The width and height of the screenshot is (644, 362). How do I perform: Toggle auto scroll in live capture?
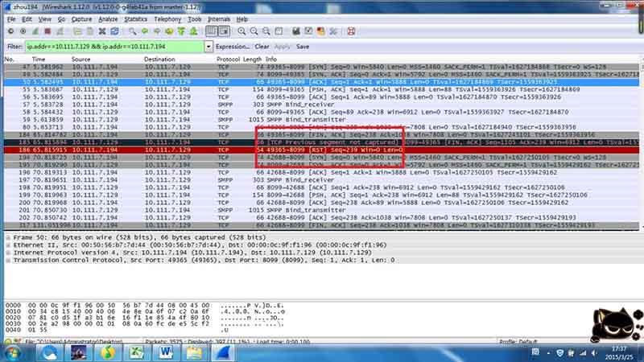tap(224, 31)
